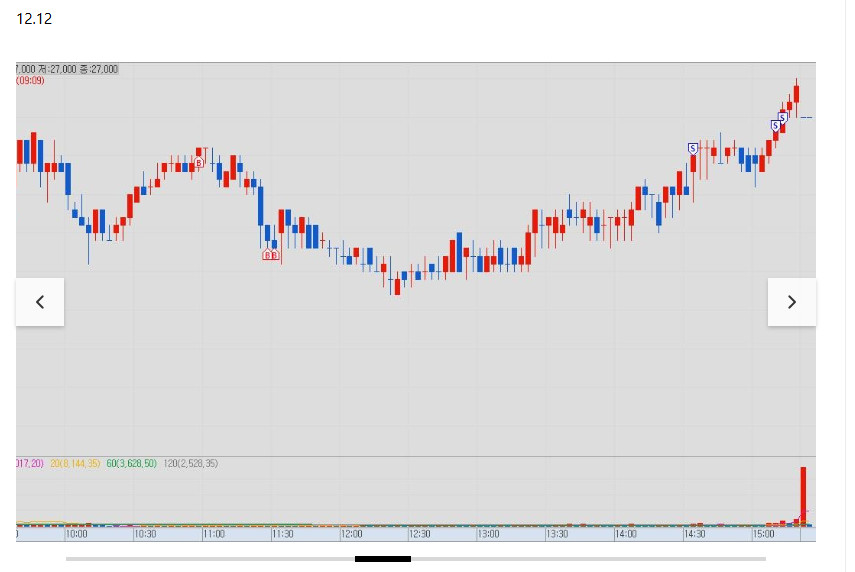Click the price info header showing 27,000
855x572 pixels.
tap(67, 69)
